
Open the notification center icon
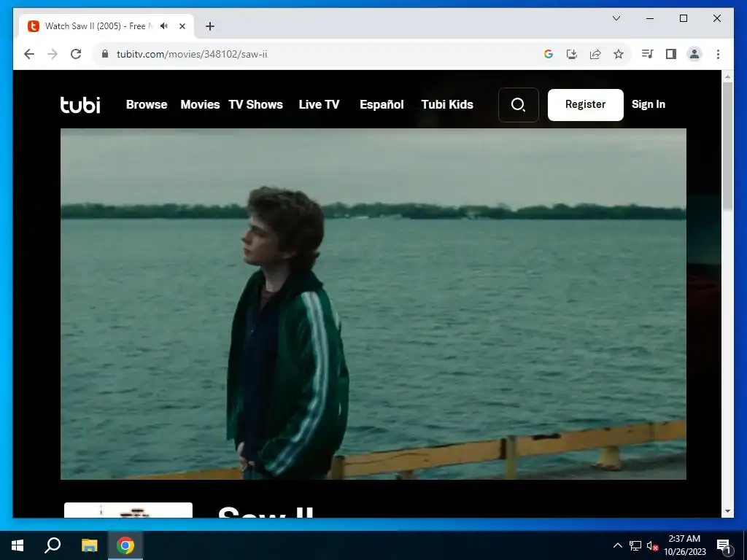(724, 546)
